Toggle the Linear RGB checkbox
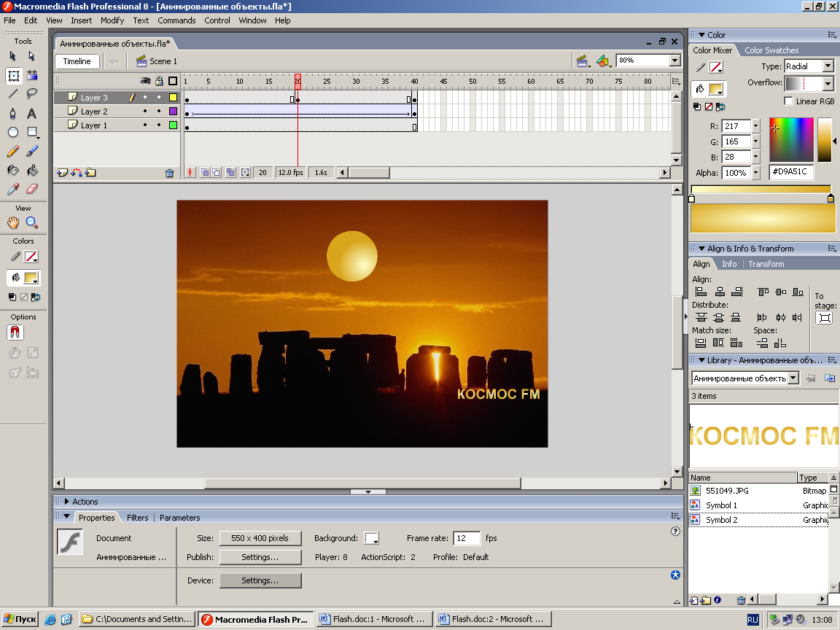The image size is (840, 630). pos(788,101)
